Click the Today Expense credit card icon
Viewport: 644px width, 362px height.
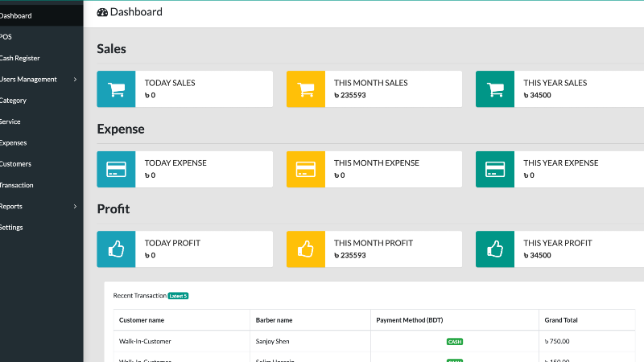[x=116, y=169]
